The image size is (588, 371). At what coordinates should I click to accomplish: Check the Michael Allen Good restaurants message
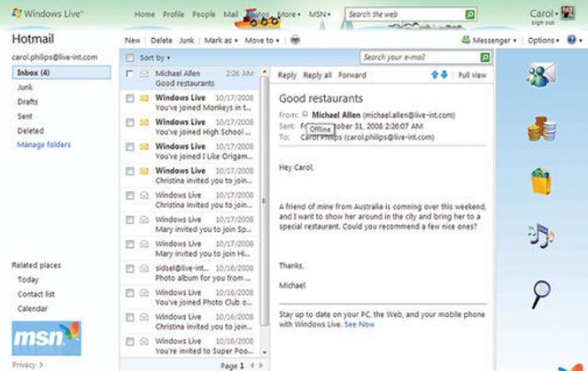tap(129, 73)
